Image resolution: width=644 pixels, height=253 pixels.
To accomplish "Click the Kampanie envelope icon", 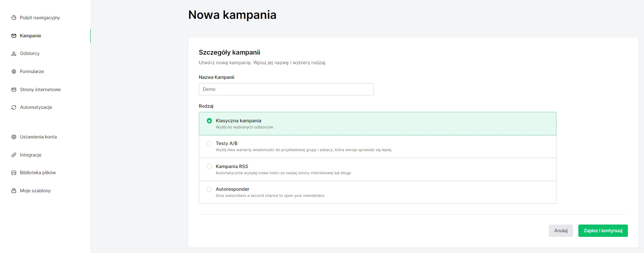I will pyautogui.click(x=14, y=36).
